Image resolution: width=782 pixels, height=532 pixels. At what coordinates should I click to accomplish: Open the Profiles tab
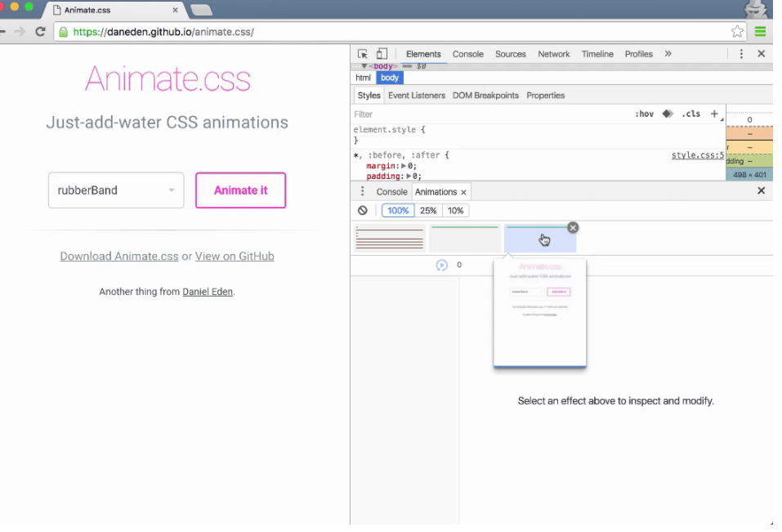coord(638,54)
